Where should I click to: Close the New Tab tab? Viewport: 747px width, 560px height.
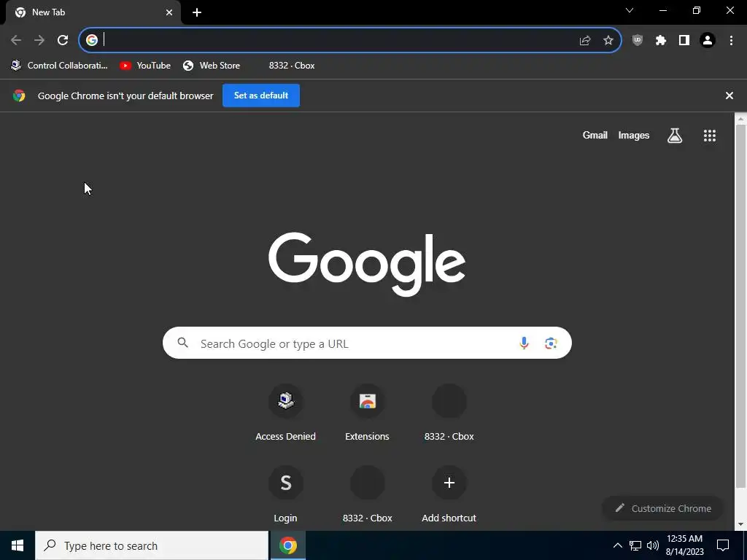click(x=169, y=12)
